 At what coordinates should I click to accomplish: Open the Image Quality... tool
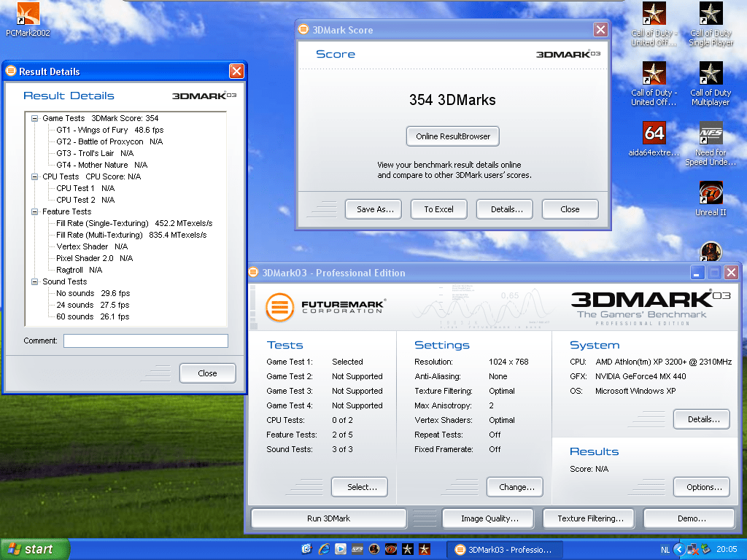click(x=488, y=518)
